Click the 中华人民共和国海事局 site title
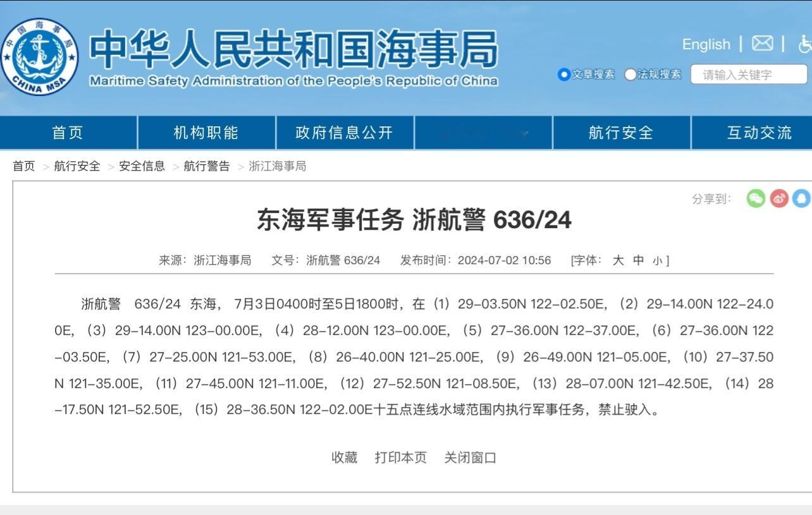This screenshot has width=812, height=515. pyautogui.click(x=293, y=49)
